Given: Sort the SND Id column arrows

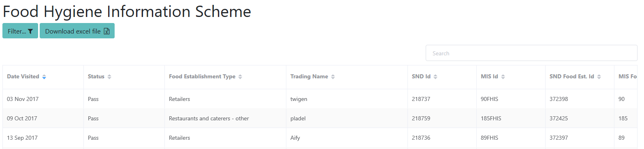Looking at the screenshot, I should pos(435,77).
